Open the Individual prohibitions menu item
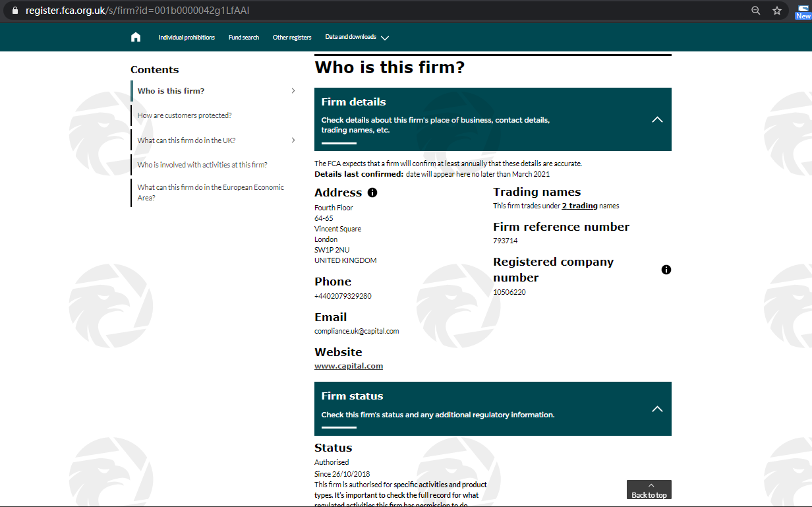Viewport: 812px width, 507px height. 187,38
